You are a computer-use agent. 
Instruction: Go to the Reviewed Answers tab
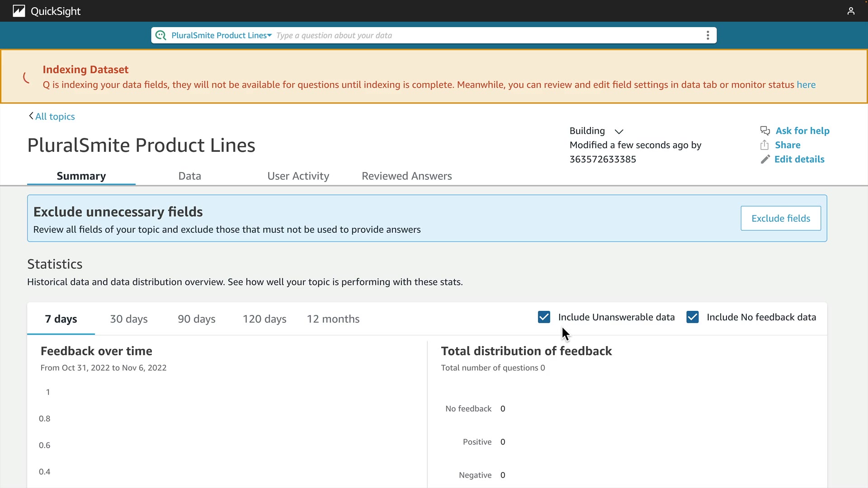(x=406, y=176)
